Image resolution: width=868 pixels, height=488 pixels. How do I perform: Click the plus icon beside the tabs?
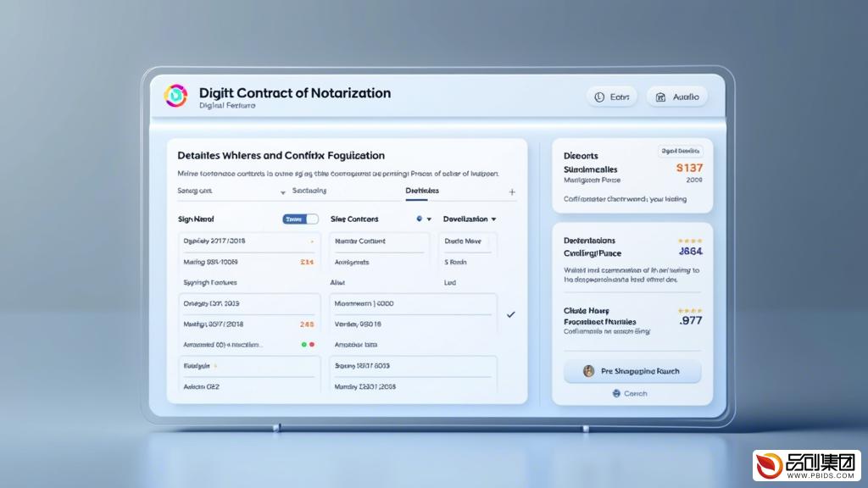coord(512,192)
